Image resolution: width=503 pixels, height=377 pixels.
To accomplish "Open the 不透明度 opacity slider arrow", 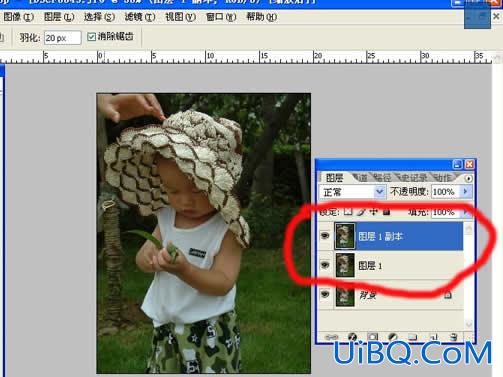I will click(x=466, y=191).
